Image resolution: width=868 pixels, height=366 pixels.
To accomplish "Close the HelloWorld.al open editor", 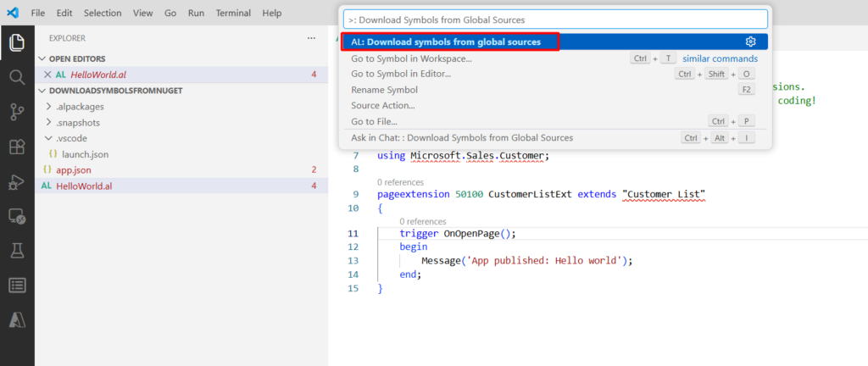I will coord(47,75).
